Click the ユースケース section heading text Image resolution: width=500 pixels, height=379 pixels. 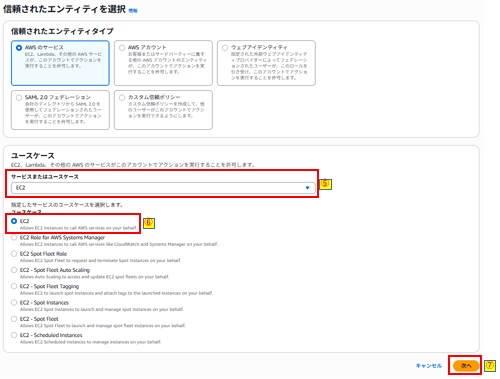tap(33, 156)
